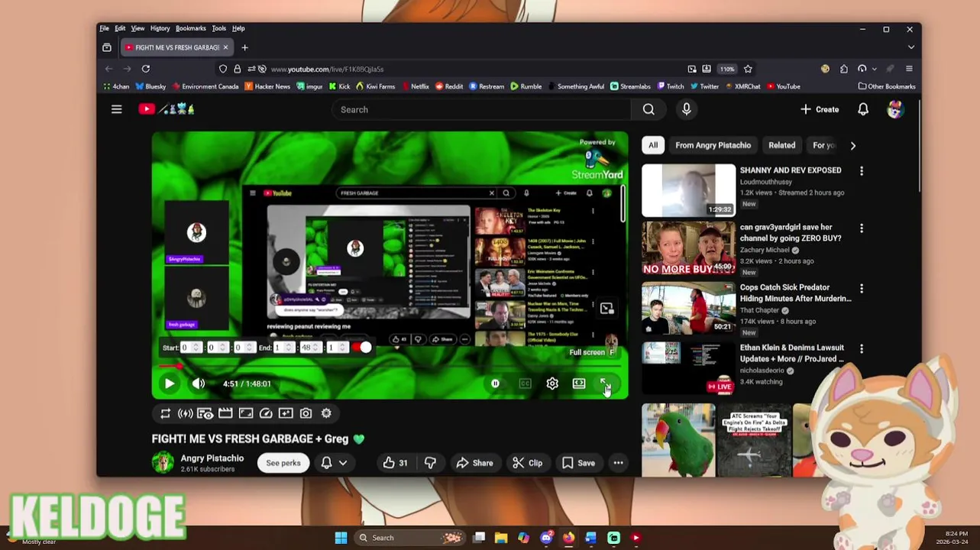Open a new browser tab with plus
This screenshot has height=550, width=980.
pyautogui.click(x=244, y=47)
